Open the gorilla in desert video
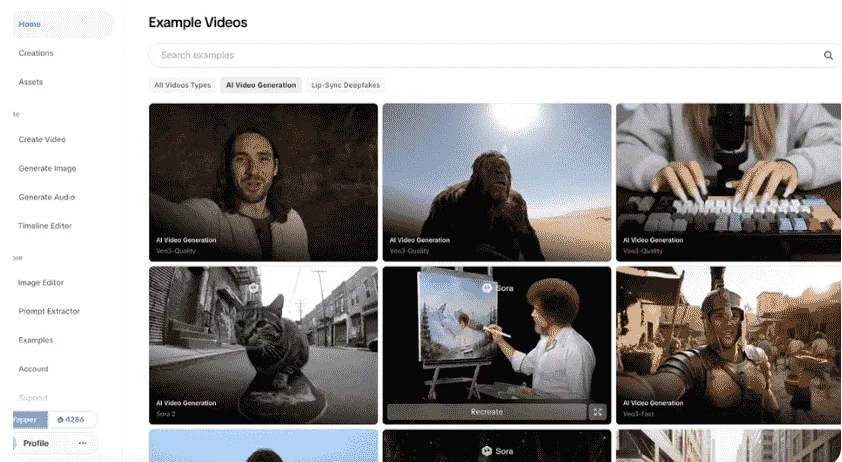Screen dimensions: 842x462 click(x=497, y=182)
